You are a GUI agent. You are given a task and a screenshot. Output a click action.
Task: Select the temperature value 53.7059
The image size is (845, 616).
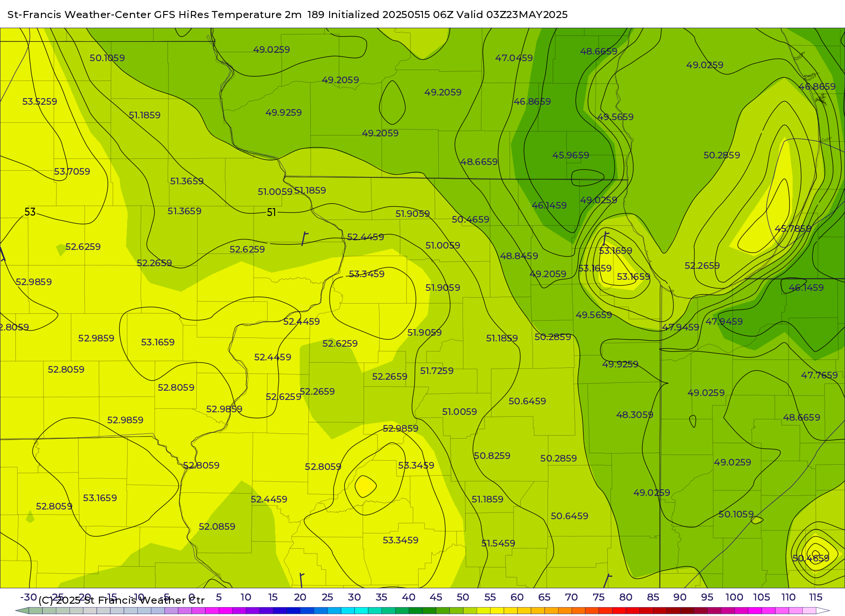[72, 172]
